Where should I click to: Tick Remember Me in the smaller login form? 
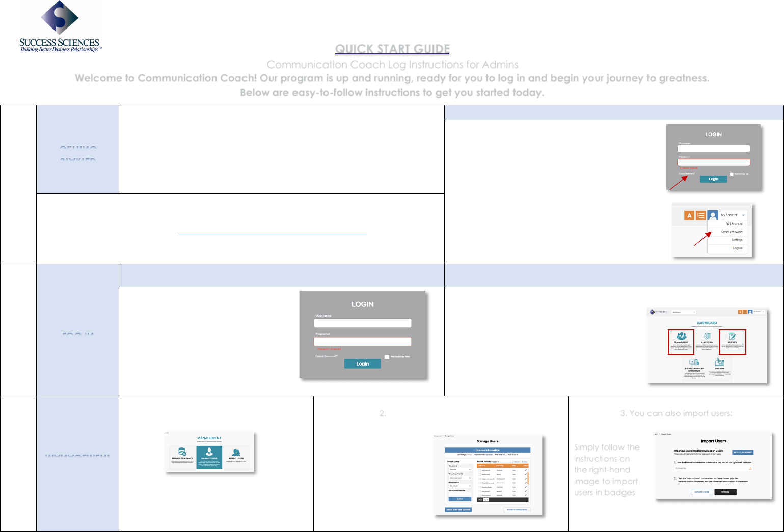click(732, 174)
